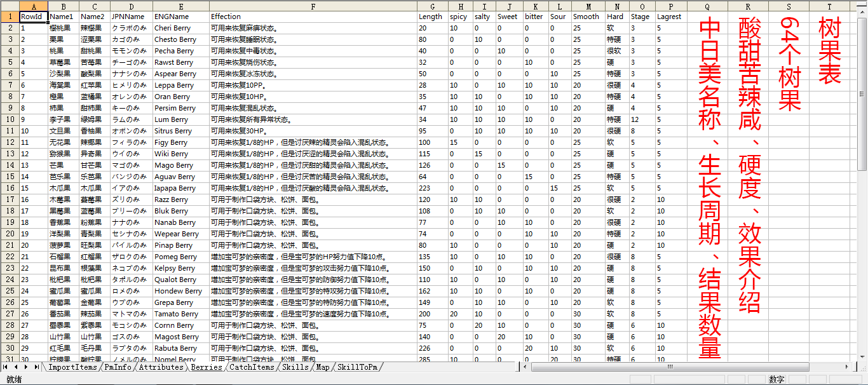Click the クラボのみ cell
The height and width of the screenshot is (385, 868).
click(x=131, y=28)
